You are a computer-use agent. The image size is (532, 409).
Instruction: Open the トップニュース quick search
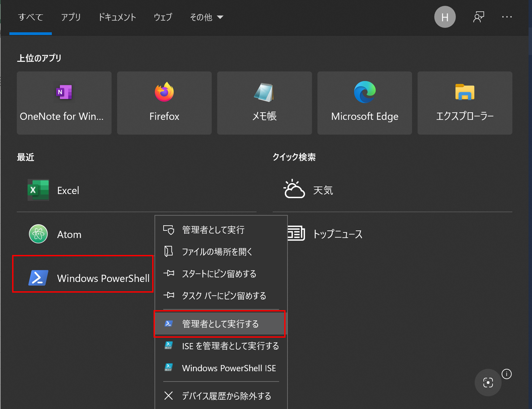[400, 234]
